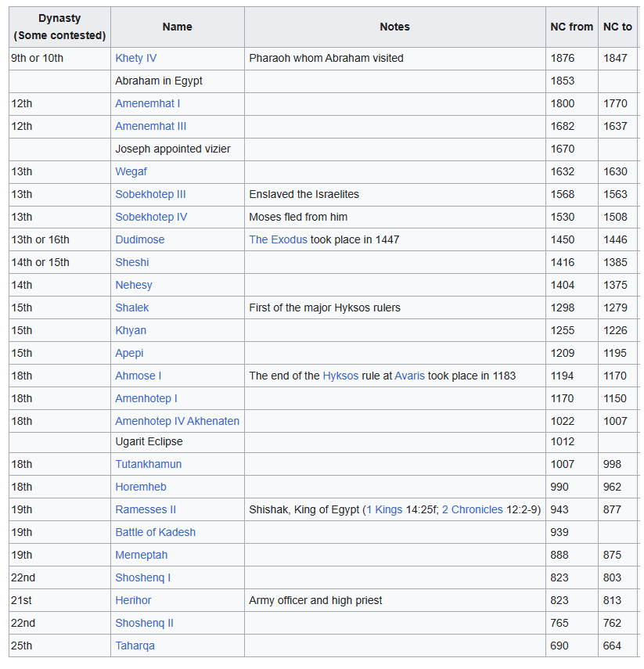Open the Ramesses II link

click(146, 509)
